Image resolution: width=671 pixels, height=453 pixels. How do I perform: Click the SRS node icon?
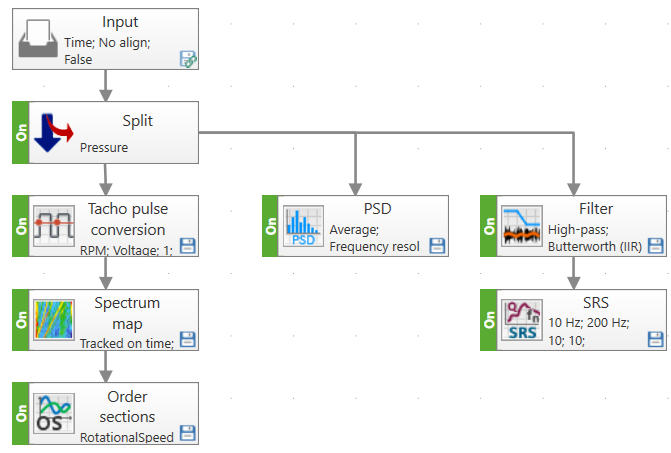[x=523, y=320]
